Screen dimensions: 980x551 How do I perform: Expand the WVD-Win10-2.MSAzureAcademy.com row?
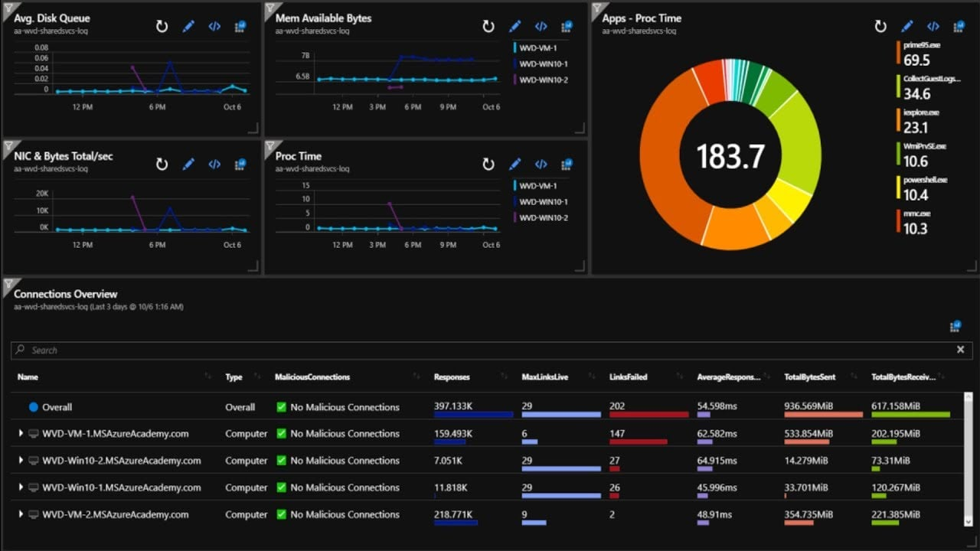20,460
